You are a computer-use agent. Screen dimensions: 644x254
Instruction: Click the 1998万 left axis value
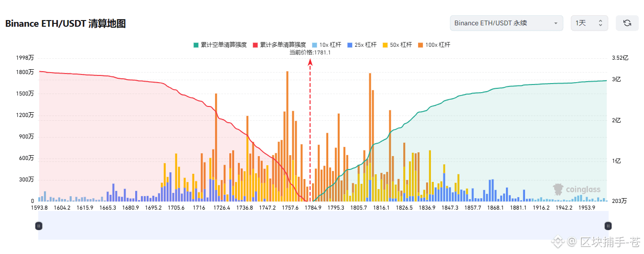pos(25,58)
